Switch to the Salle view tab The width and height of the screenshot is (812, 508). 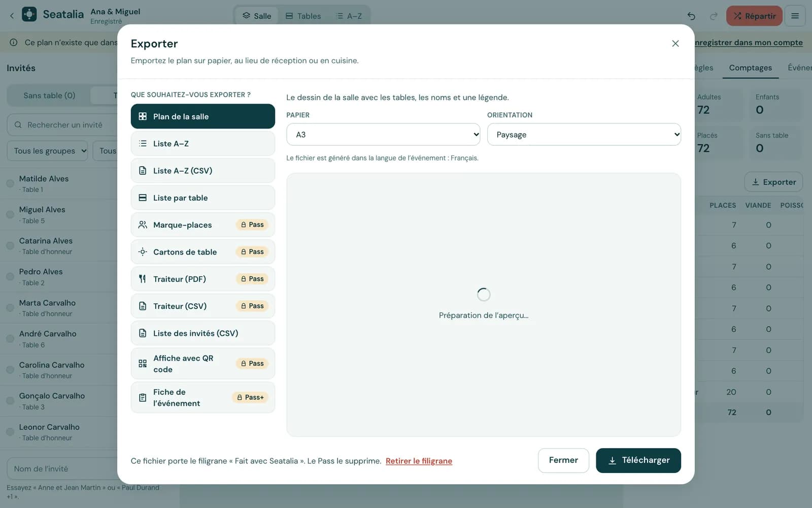coord(256,16)
